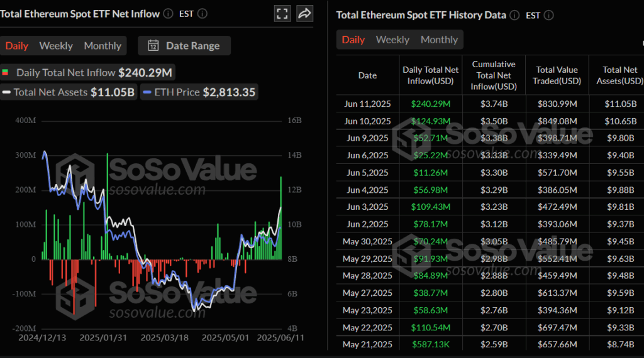Click info icon next to EST in history panel
The width and height of the screenshot is (644, 358).
pyautogui.click(x=548, y=15)
